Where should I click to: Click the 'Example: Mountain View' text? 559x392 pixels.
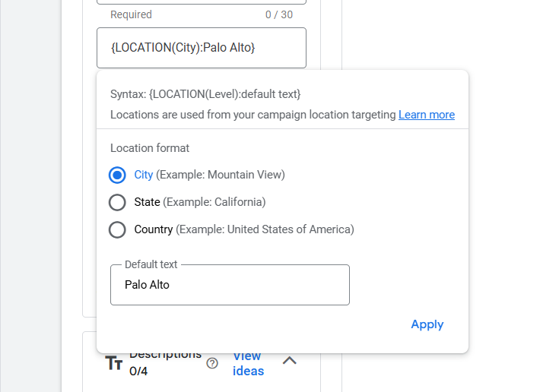point(221,175)
